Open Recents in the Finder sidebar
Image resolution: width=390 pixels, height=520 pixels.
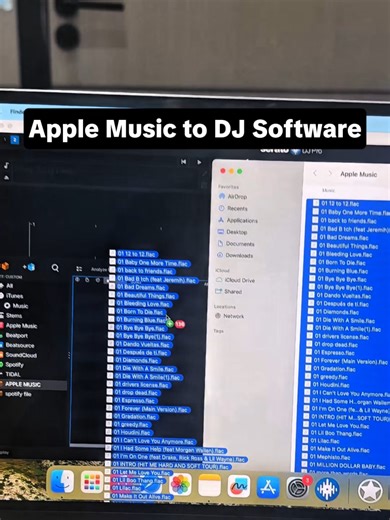pyautogui.click(x=233, y=208)
